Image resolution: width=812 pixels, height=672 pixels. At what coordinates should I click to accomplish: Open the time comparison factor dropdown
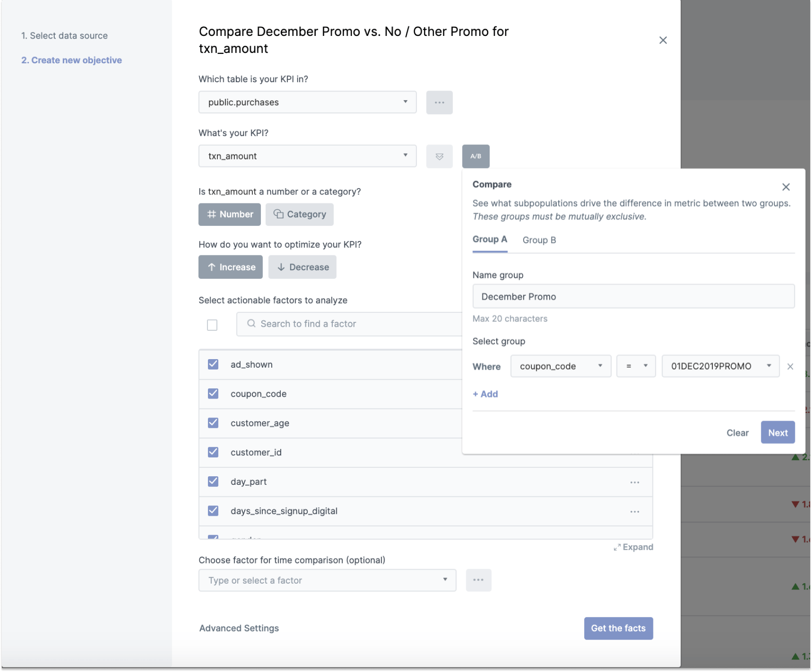point(327,580)
